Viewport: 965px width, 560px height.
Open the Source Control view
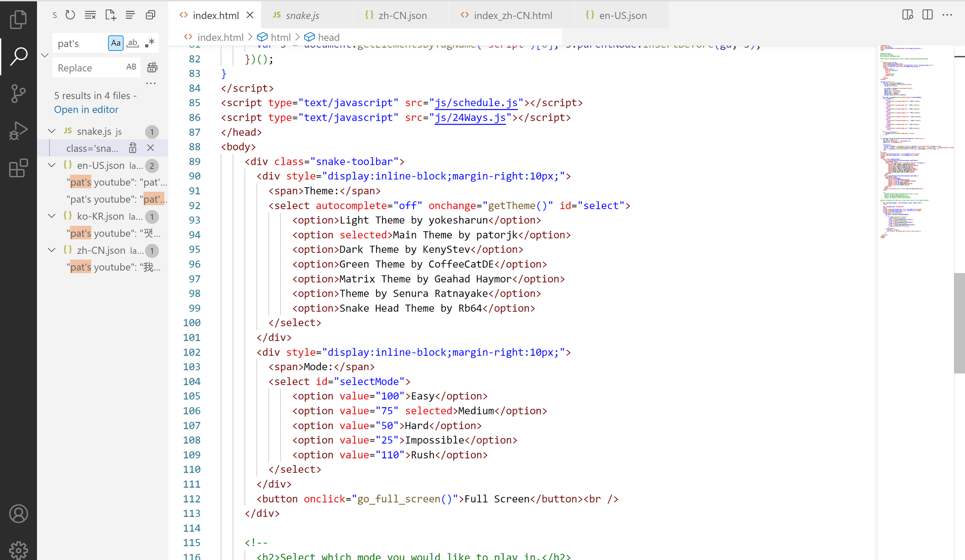point(18,93)
